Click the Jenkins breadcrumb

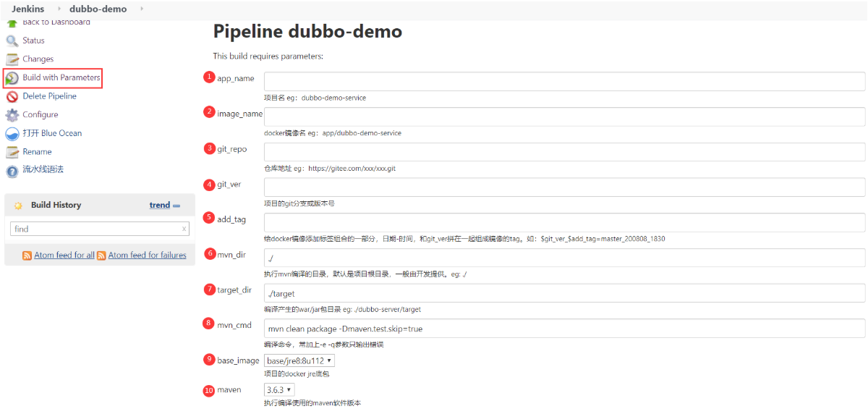coord(27,9)
